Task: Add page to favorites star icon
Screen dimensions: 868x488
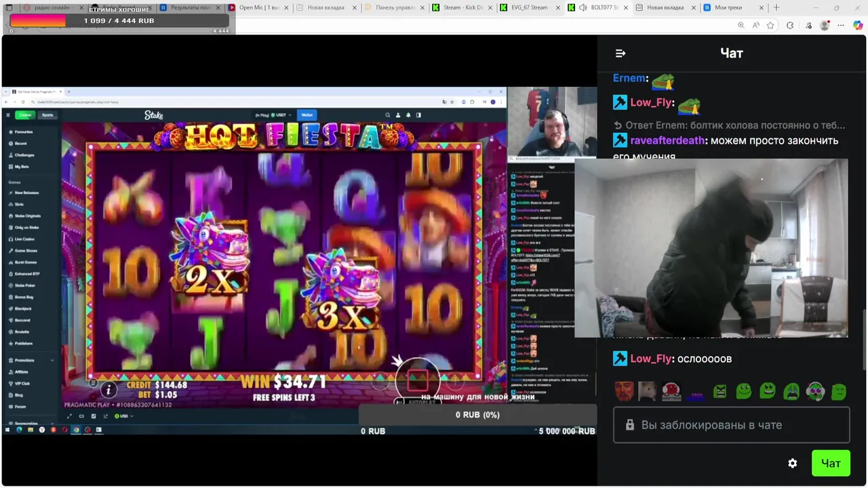Action: [770, 25]
